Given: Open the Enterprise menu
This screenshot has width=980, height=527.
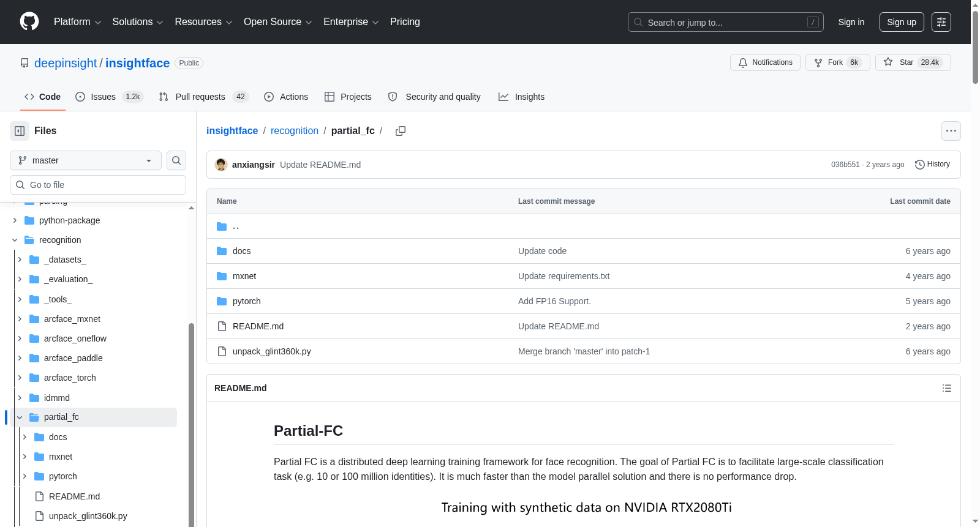Looking at the screenshot, I should pos(351,22).
